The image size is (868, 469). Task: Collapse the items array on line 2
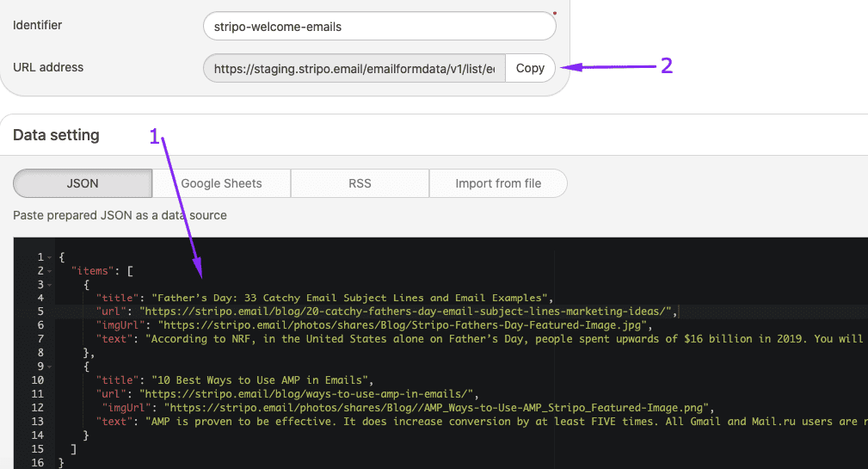click(50, 271)
